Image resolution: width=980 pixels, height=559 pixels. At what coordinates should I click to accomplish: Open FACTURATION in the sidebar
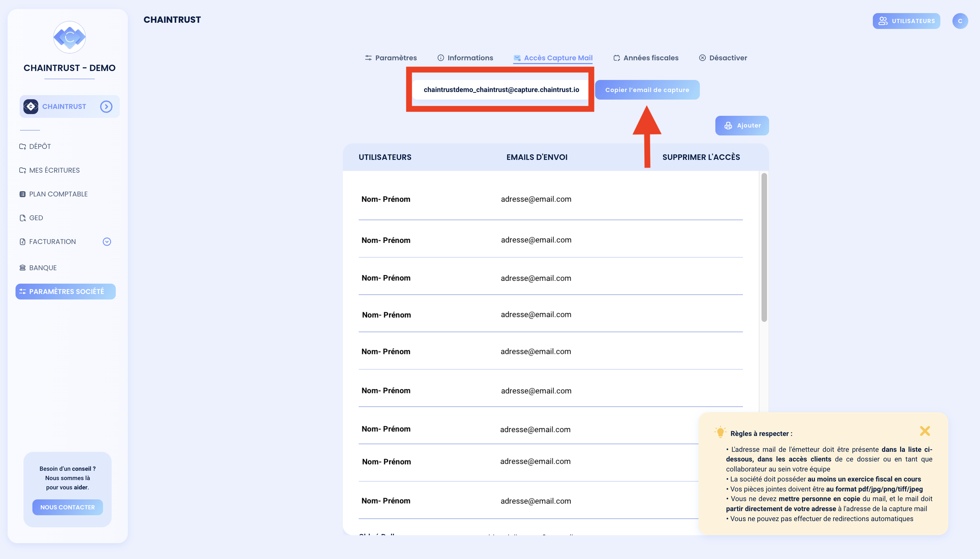click(48, 242)
